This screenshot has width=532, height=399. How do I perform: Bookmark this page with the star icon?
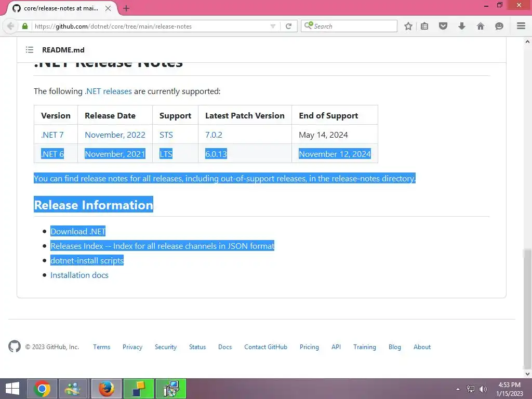tap(408, 26)
